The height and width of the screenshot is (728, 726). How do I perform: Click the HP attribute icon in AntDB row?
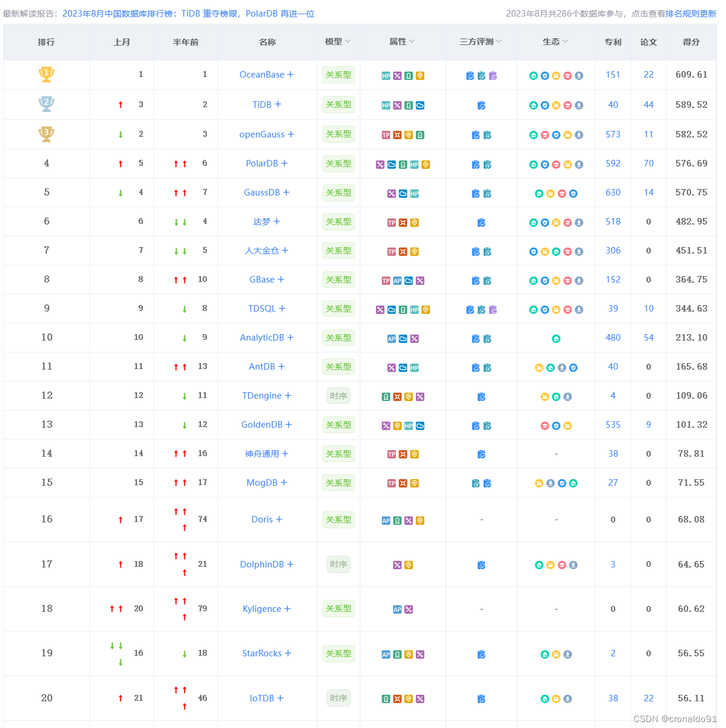pos(414,368)
